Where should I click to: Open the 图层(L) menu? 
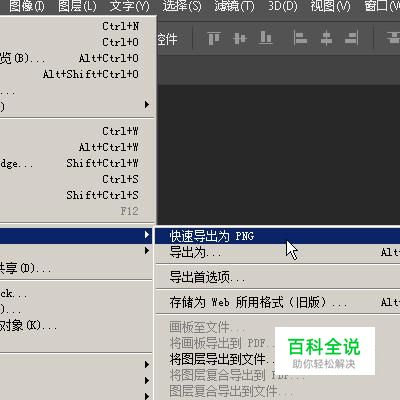(x=77, y=6)
